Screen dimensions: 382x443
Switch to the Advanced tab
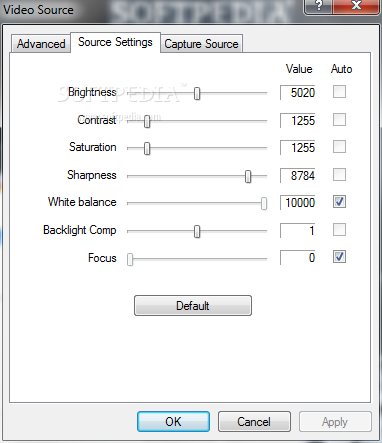pyautogui.click(x=41, y=44)
